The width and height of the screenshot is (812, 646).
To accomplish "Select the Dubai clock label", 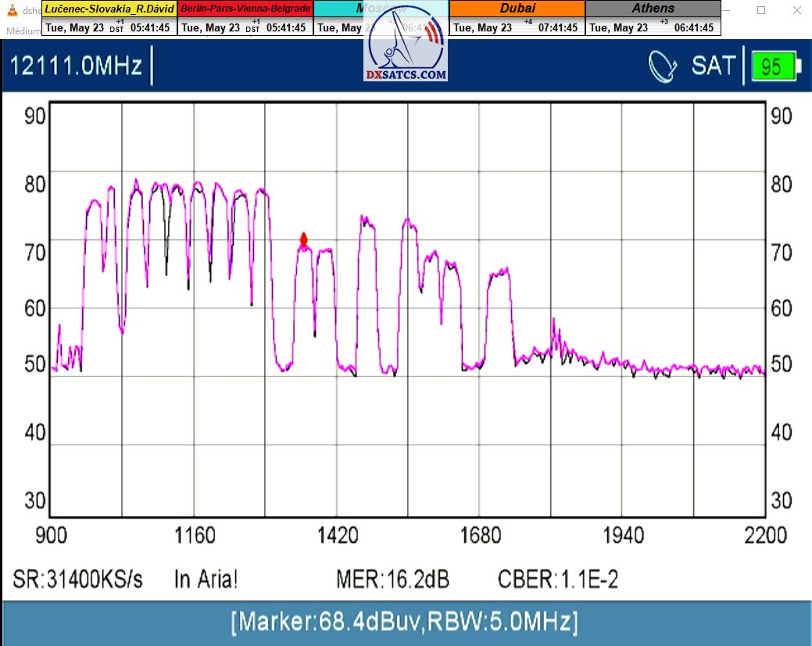I will (517, 9).
